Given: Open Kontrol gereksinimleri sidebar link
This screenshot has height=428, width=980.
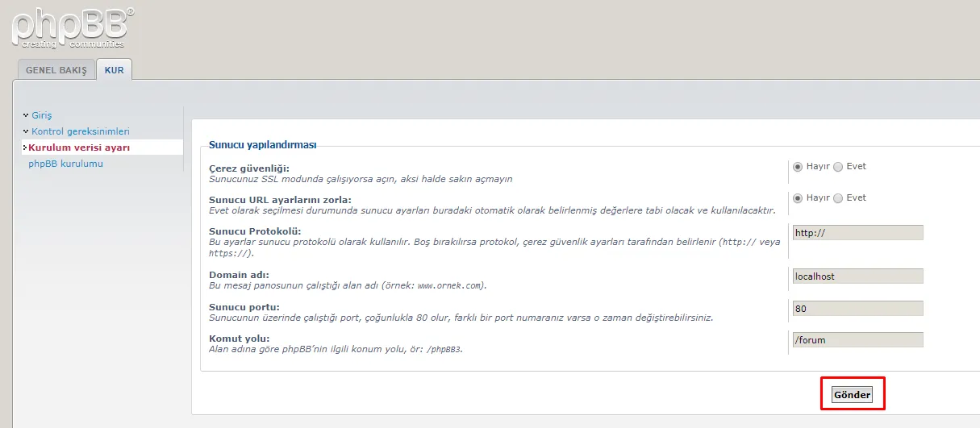Looking at the screenshot, I should (x=81, y=131).
